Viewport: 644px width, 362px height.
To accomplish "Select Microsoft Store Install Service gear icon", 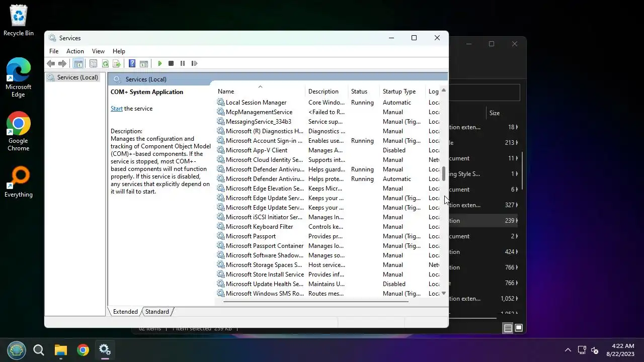I will click(220, 275).
